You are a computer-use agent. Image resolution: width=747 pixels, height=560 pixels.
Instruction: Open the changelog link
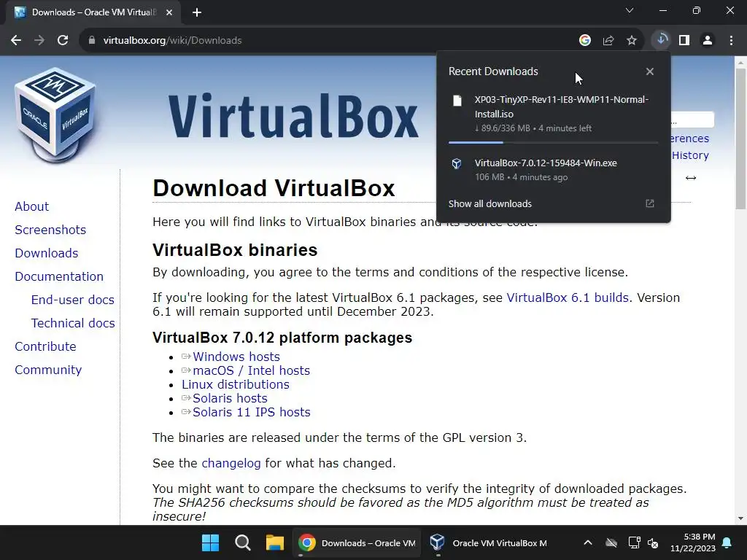pos(231,463)
